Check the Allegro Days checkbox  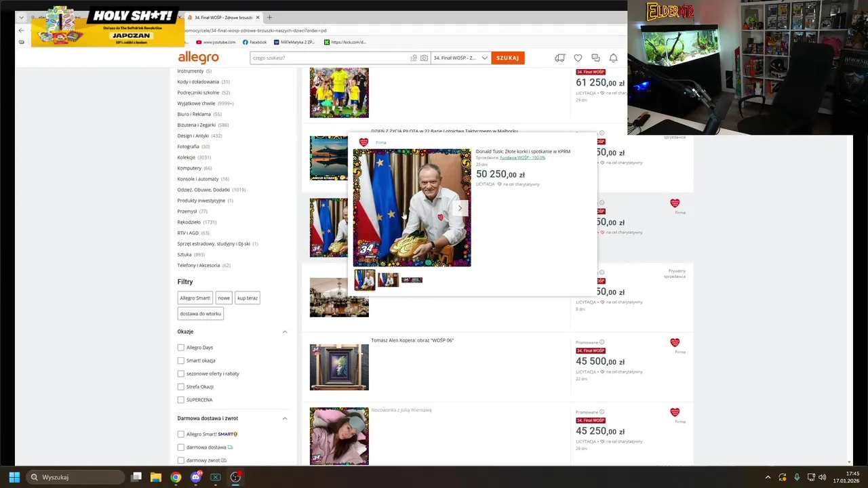[181, 348]
